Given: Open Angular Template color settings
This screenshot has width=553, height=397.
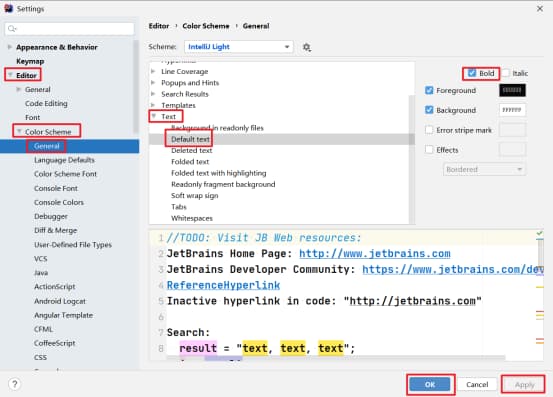Looking at the screenshot, I should 63,315.
